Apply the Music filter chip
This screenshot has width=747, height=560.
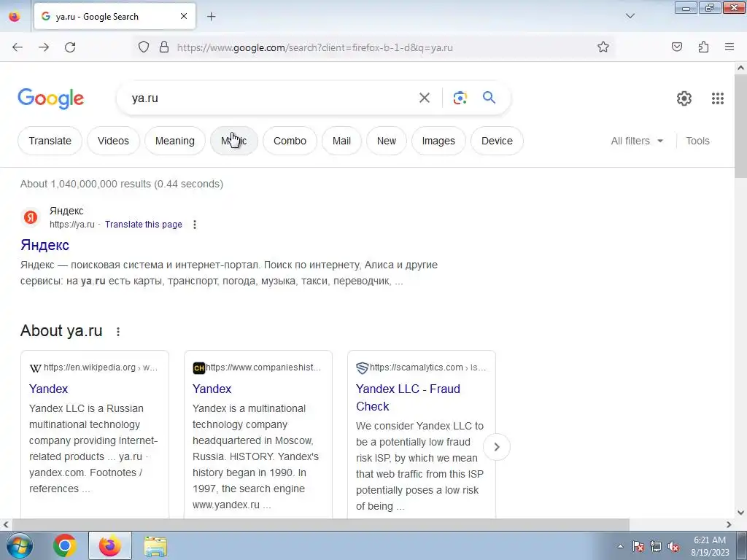tap(234, 141)
